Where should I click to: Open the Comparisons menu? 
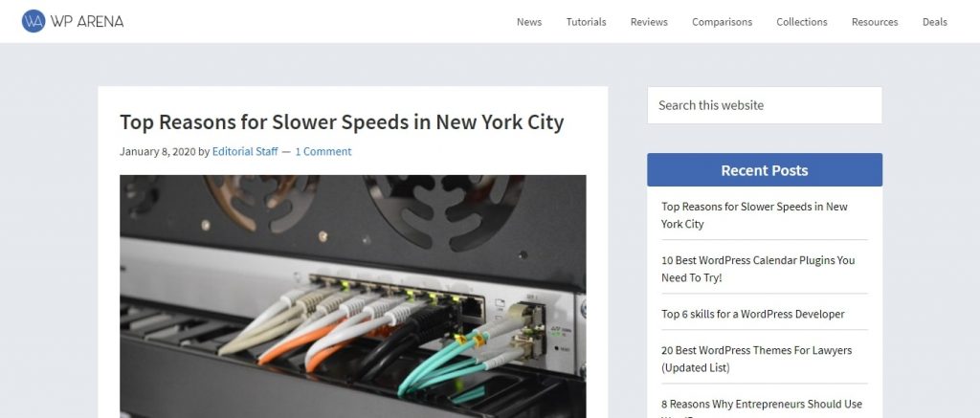click(x=722, y=22)
